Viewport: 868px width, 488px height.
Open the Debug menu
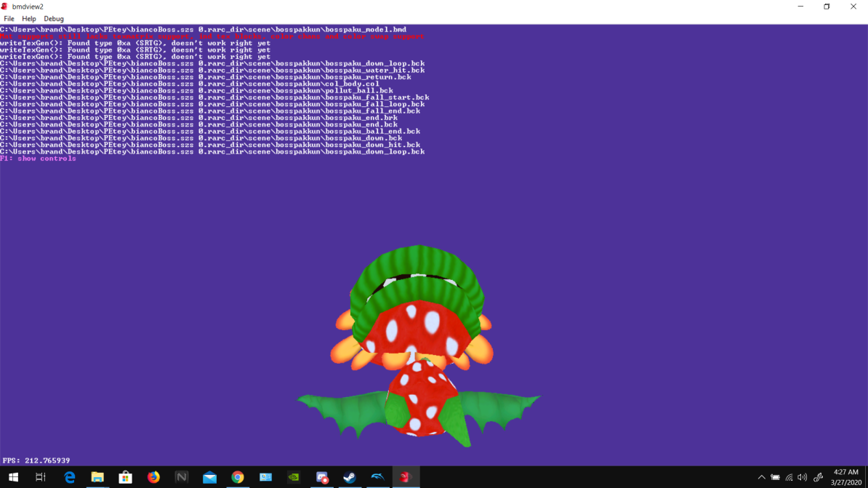pos(54,19)
